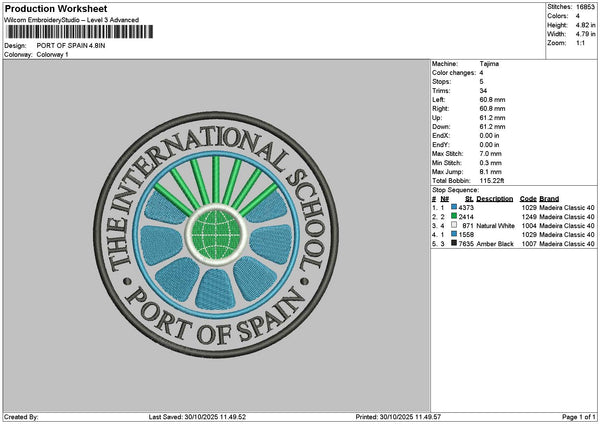Select the Width value '4.79 in'
This screenshot has height=424, width=600.
click(585, 34)
